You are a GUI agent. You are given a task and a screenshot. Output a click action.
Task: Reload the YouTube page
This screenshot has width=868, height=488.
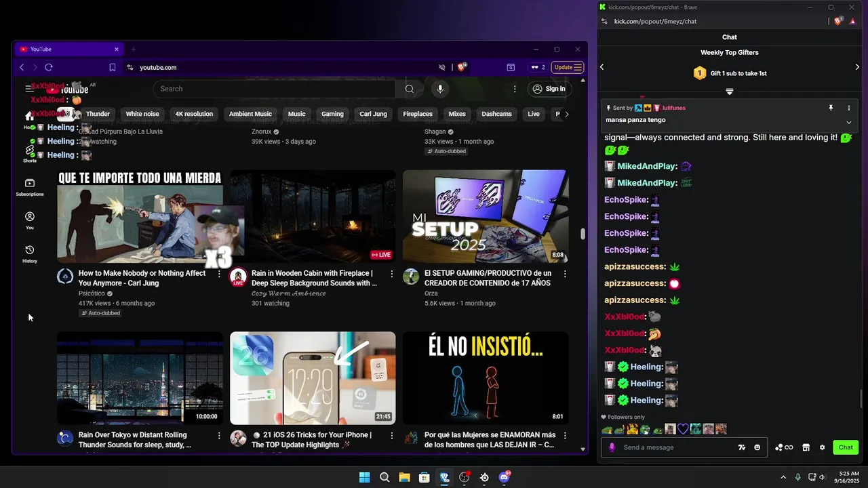coord(49,67)
